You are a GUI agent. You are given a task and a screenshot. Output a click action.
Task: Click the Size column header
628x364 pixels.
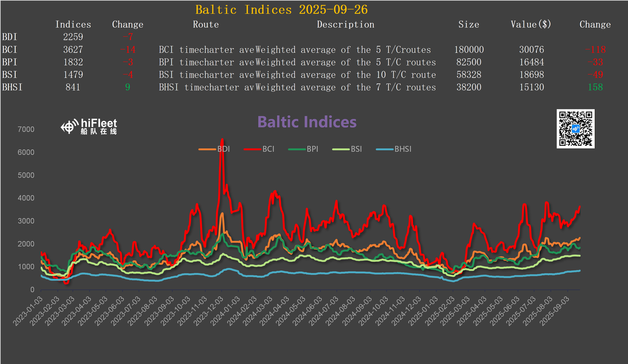point(469,25)
